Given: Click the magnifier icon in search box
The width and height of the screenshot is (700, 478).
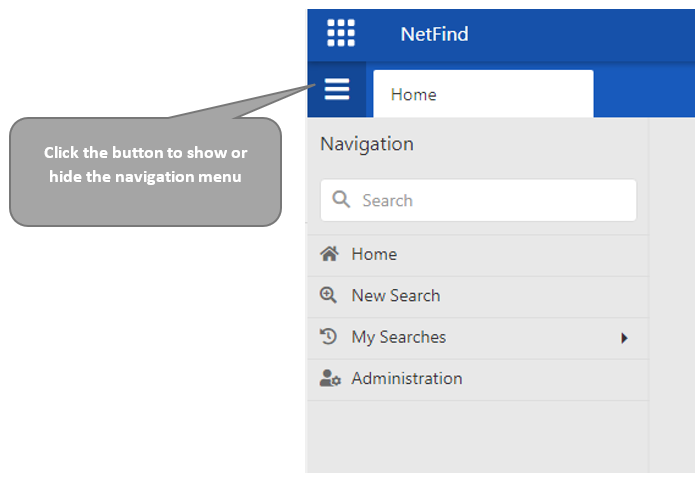Looking at the screenshot, I should coord(341,200).
